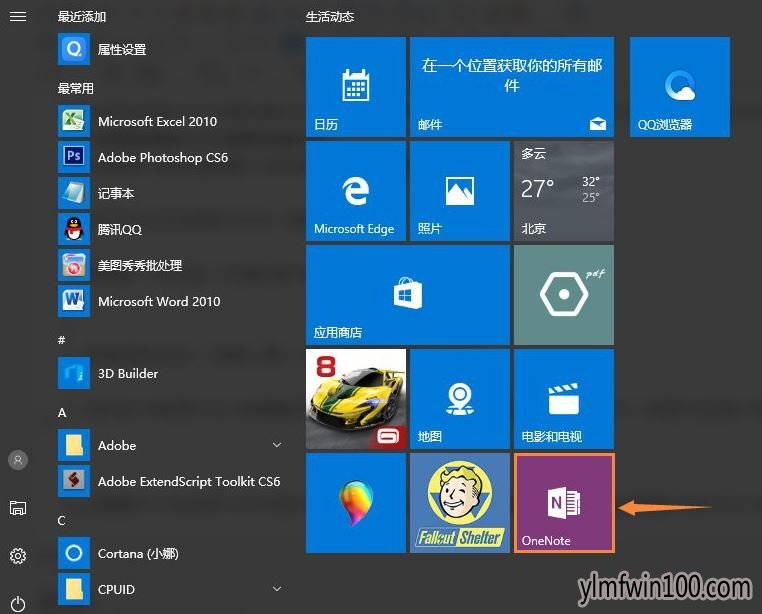The height and width of the screenshot is (614, 762).
Task: Open the 北京 weather tile
Action: pos(564,191)
